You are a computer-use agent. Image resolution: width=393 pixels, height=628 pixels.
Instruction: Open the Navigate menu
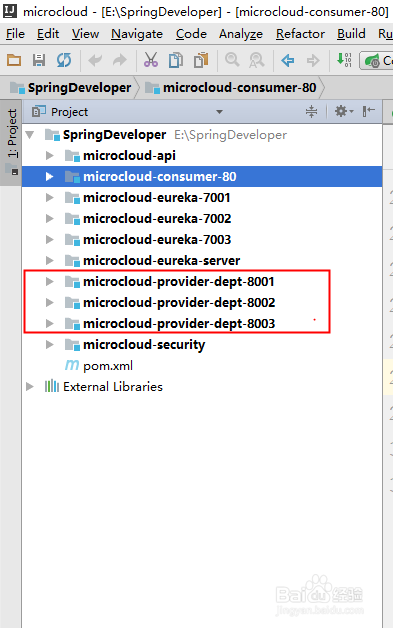(x=137, y=34)
